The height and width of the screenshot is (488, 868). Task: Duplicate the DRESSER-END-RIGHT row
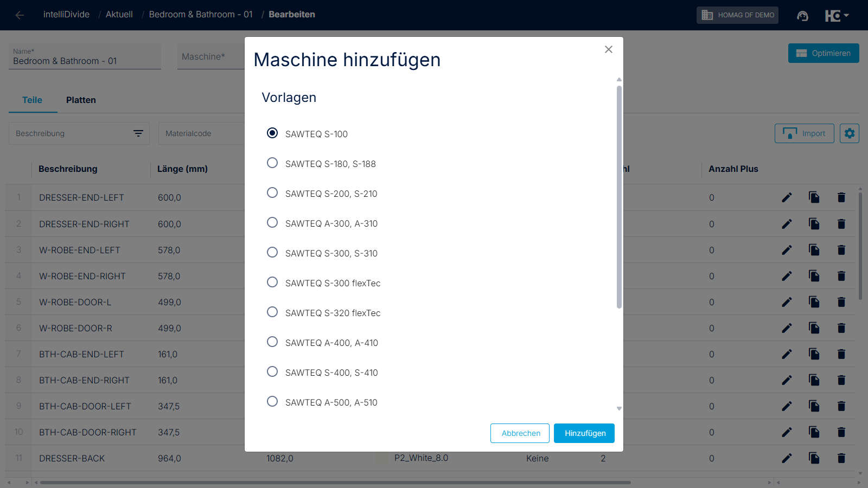[814, 224]
